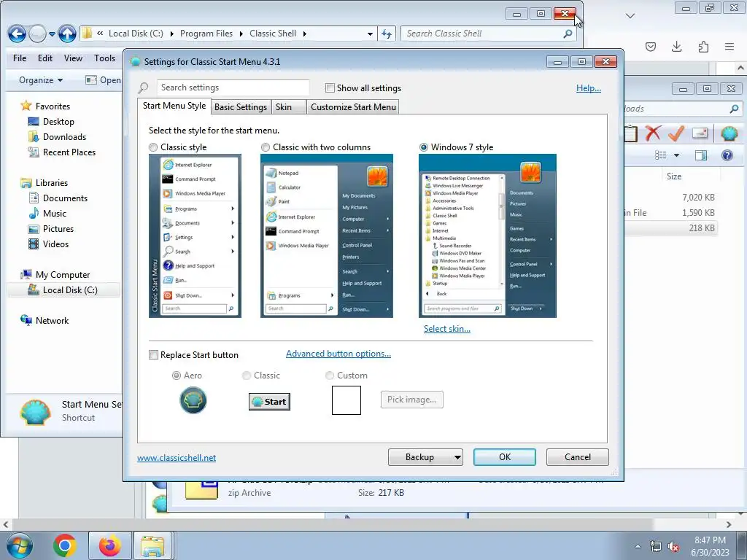Visit the www.classicshell.net link
The width and height of the screenshot is (747, 560).
(177, 458)
